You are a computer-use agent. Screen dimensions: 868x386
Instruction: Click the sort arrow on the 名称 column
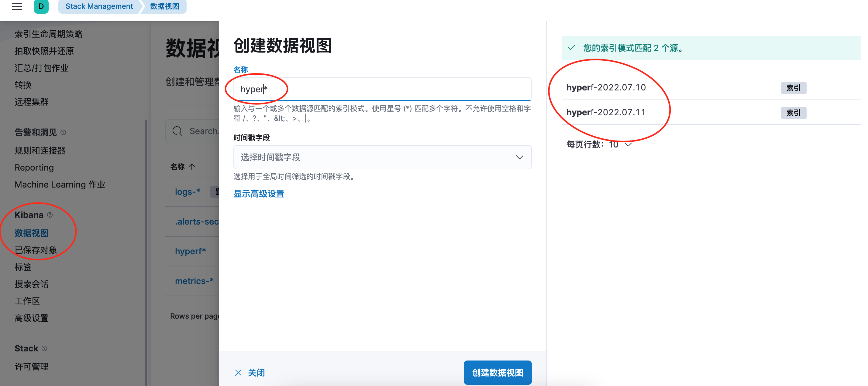point(191,167)
